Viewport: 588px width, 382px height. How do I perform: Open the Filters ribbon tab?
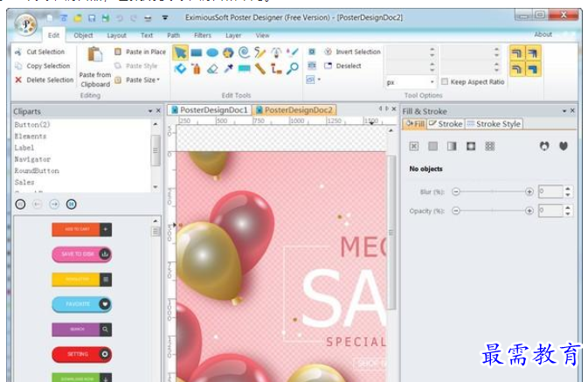point(203,35)
